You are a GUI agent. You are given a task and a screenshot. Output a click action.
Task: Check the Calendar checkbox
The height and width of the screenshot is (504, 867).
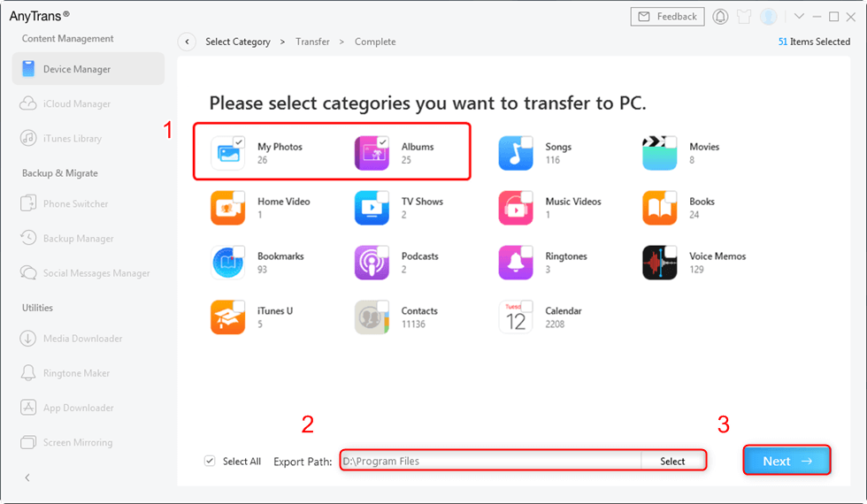(526, 306)
